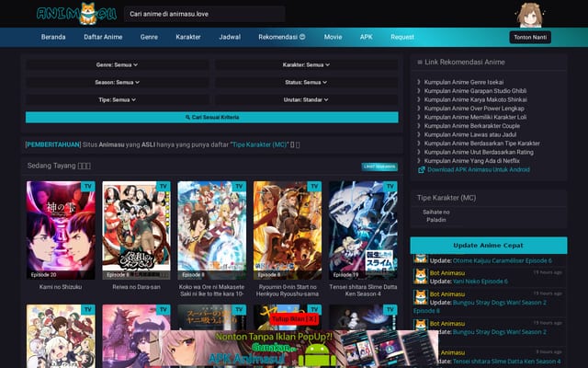Open the Koko wa Ore ni Makasete poster

212,230
